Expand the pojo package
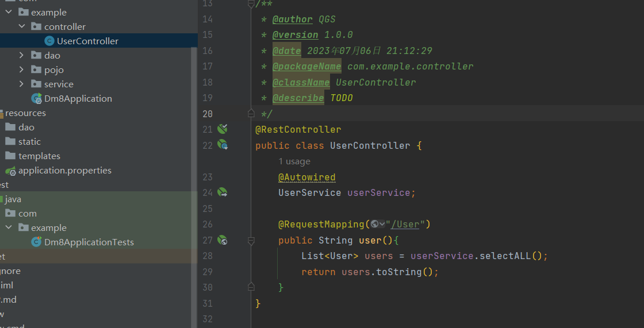This screenshot has width=644, height=328. click(x=22, y=70)
